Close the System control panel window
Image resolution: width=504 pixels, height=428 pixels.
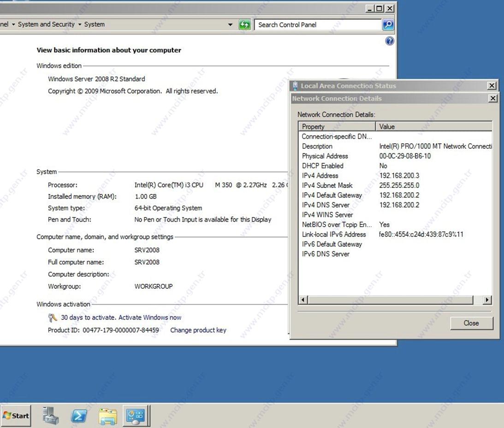click(390, 9)
